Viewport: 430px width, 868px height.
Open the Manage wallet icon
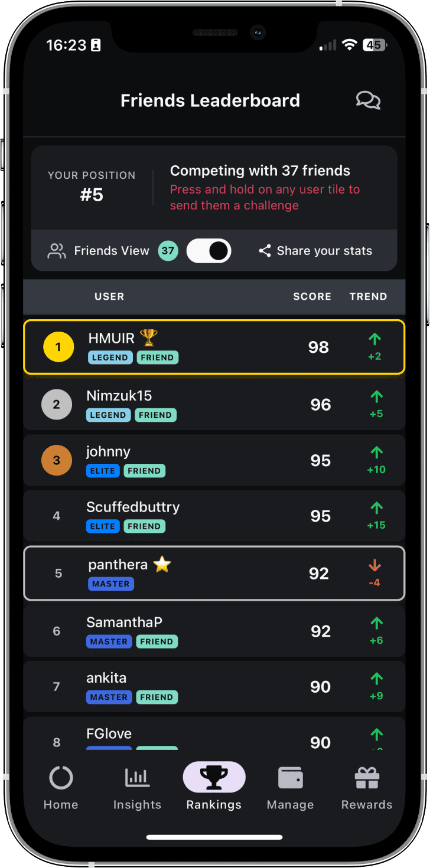(x=290, y=778)
